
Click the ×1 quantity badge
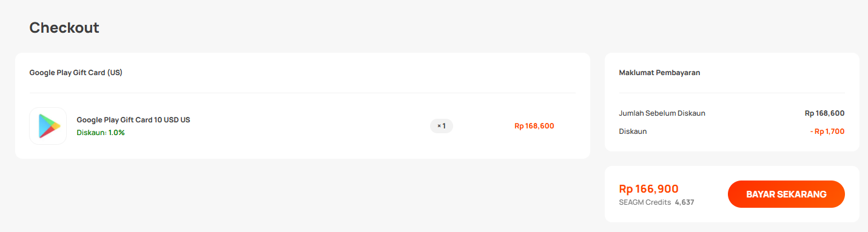[442, 126]
